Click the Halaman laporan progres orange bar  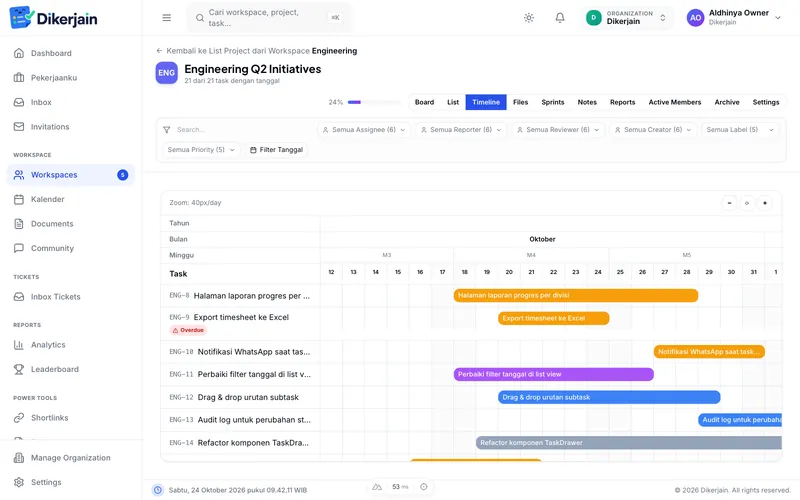[x=576, y=295]
